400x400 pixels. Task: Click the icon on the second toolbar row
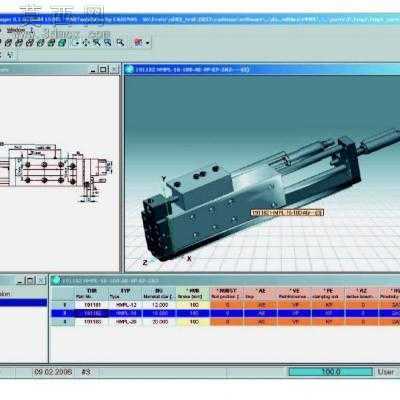pos(10,55)
